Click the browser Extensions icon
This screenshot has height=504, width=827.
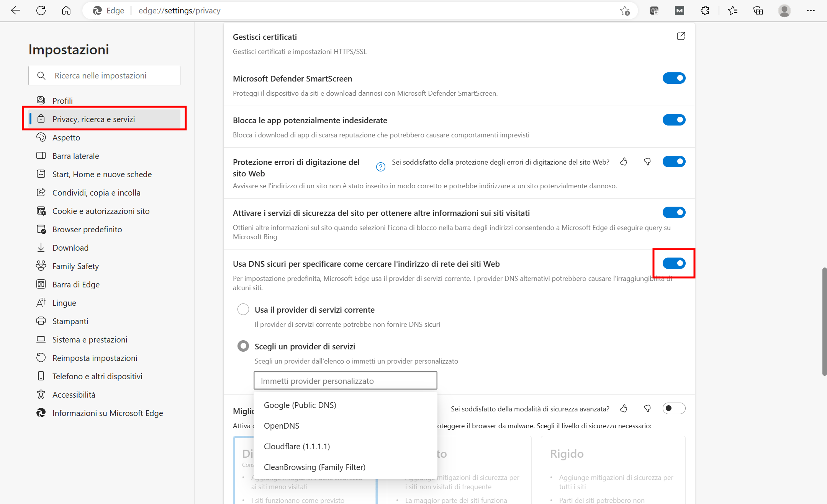coord(705,10)
